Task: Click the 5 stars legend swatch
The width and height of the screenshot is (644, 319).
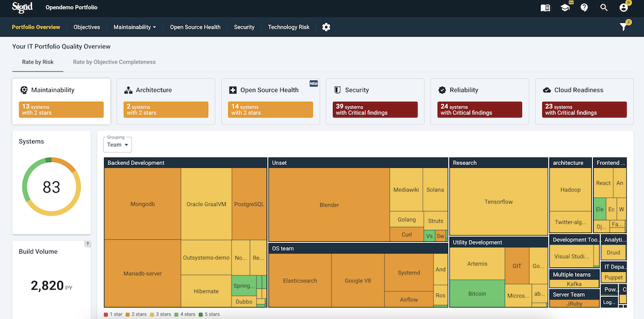Action: coord(201,315)
